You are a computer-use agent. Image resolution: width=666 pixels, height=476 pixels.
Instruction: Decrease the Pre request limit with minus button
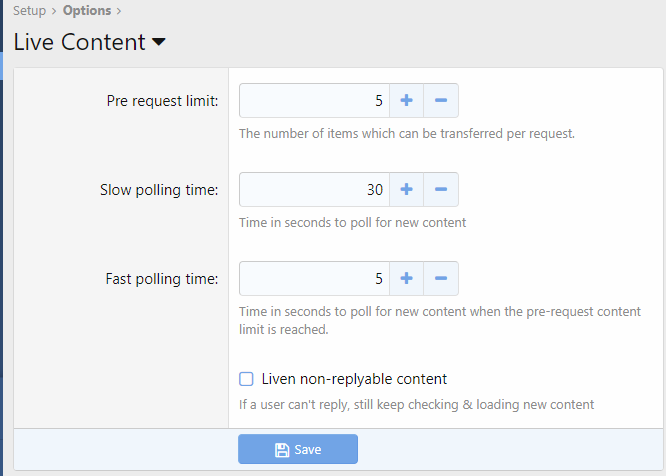tap(441, 101)
